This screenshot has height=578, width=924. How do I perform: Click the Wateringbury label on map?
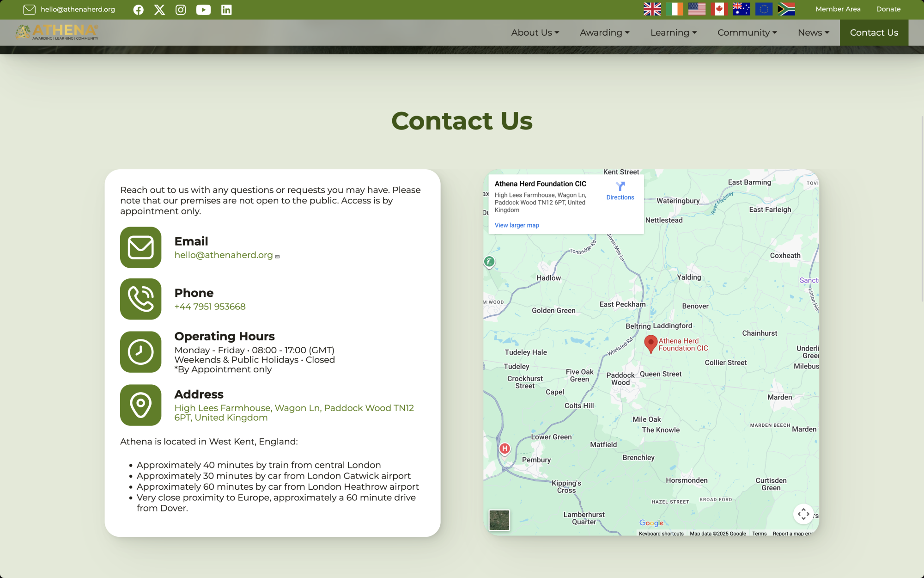678,201
